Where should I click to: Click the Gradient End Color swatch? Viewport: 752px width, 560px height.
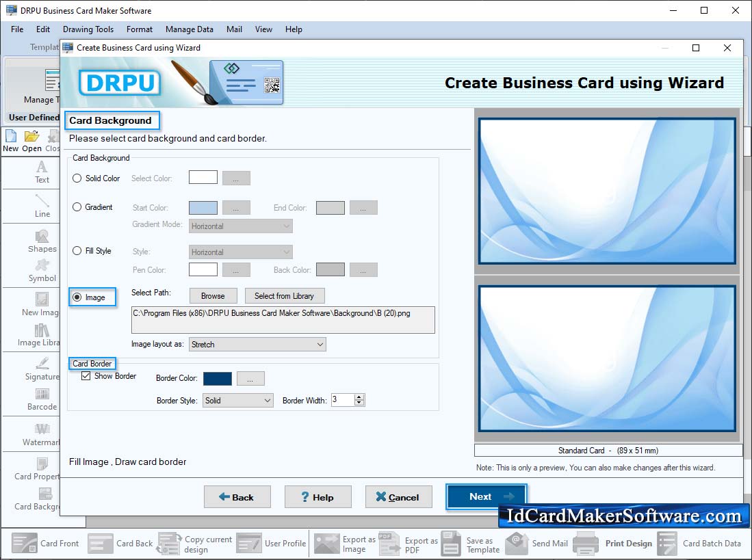tap(330, 208)
